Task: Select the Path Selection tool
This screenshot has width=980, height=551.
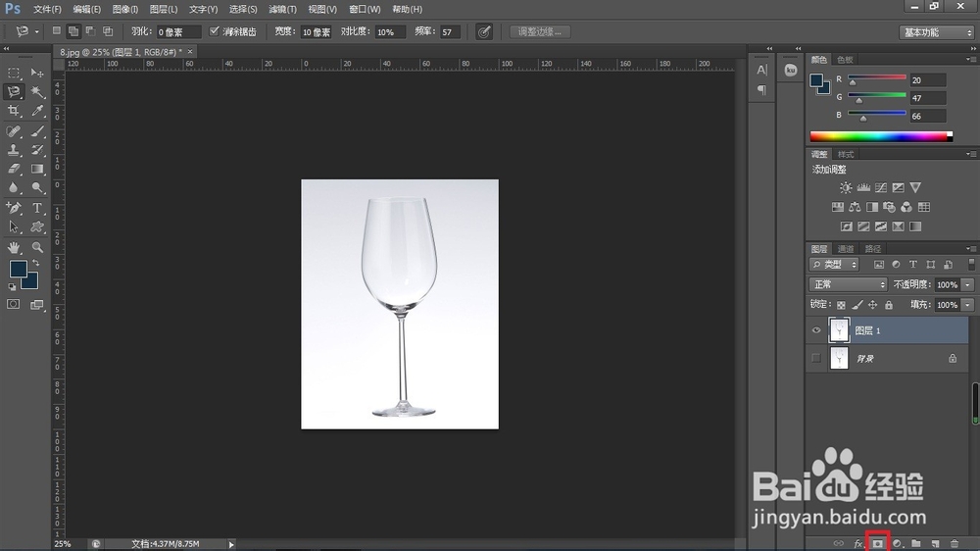Action: pyautogui.click(x=13, y=227)
